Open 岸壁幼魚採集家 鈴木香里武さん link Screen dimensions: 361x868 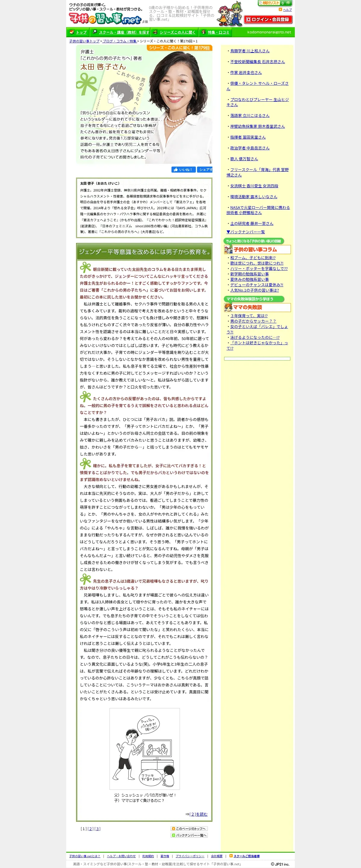(x=257, y=126)
